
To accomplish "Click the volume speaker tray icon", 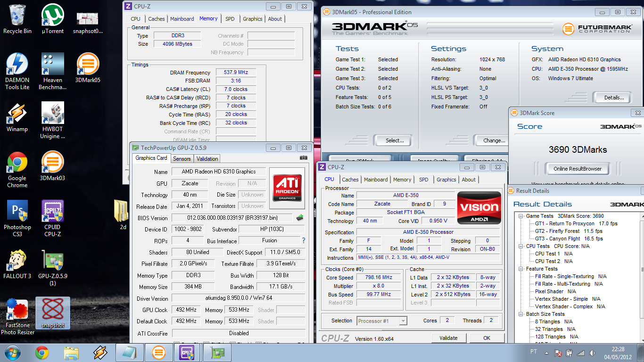I will [x=593, y=353].
